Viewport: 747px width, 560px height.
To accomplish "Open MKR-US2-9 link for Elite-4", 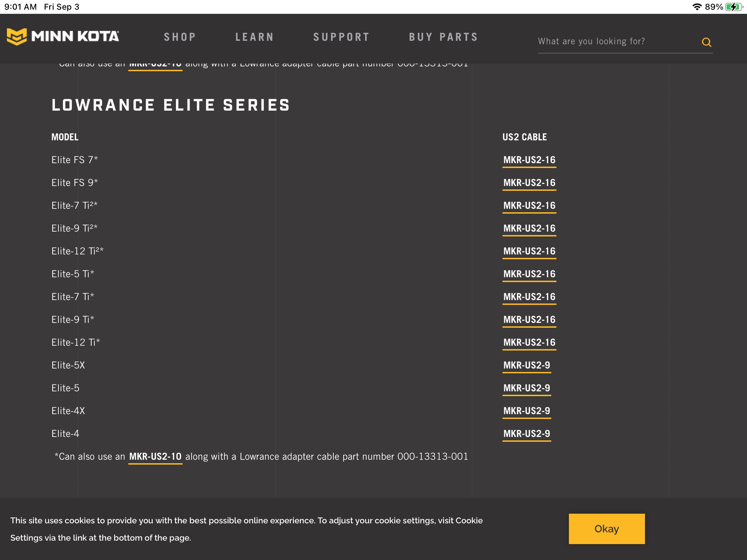I will pos(527,434).
